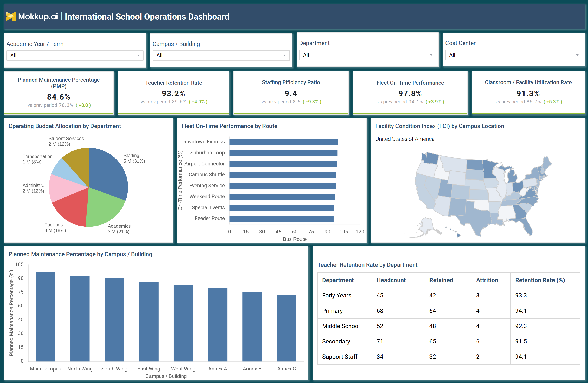Select the Feeder Route bar
The height and width of the screenshot is (383, 588).
point(281,219)
